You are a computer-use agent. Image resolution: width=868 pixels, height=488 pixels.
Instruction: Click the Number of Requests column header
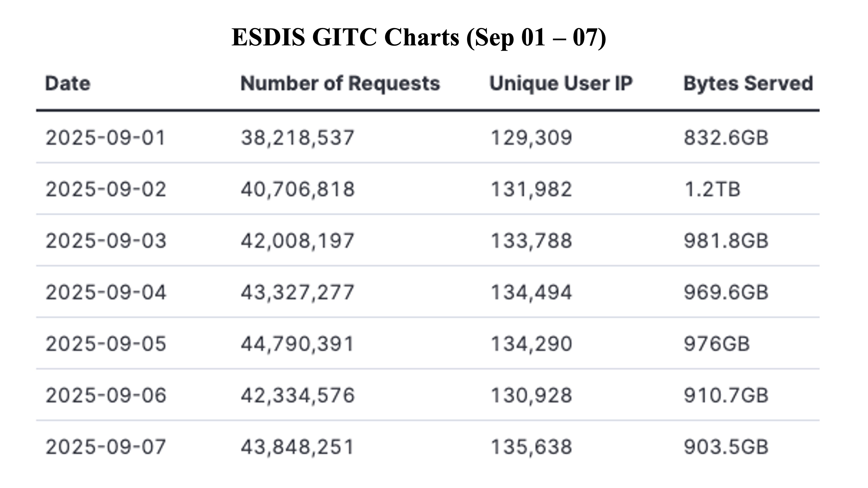pyautogui.click(x=340, y=83)
